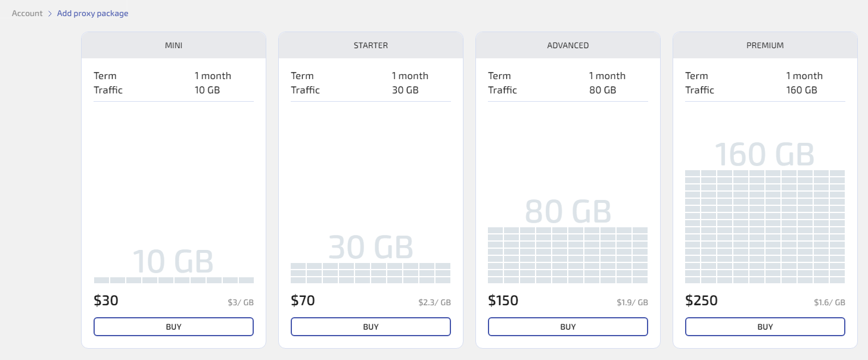The image size is (868, 360).
Task: Click BUY button in MINI package
Action: coord(173,327)
